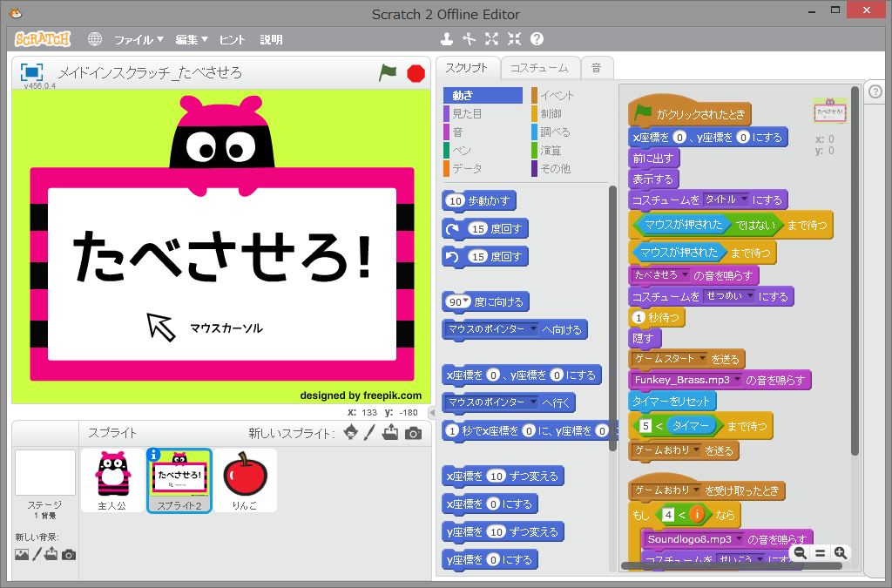The height and width of the screenshot is (588, 892).
Task: Open Soundlogo8.mp3 sound dropdown
Action: (740, 538)
